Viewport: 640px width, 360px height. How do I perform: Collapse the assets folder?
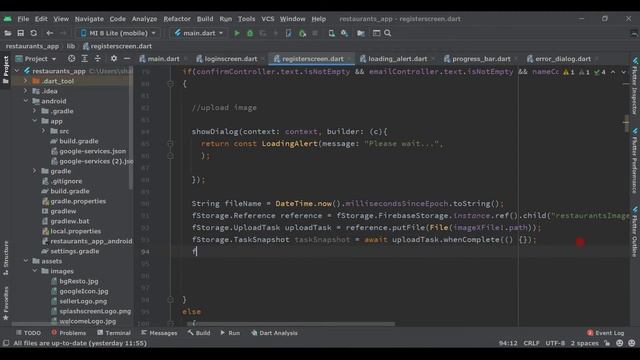(x=26, y=261)
